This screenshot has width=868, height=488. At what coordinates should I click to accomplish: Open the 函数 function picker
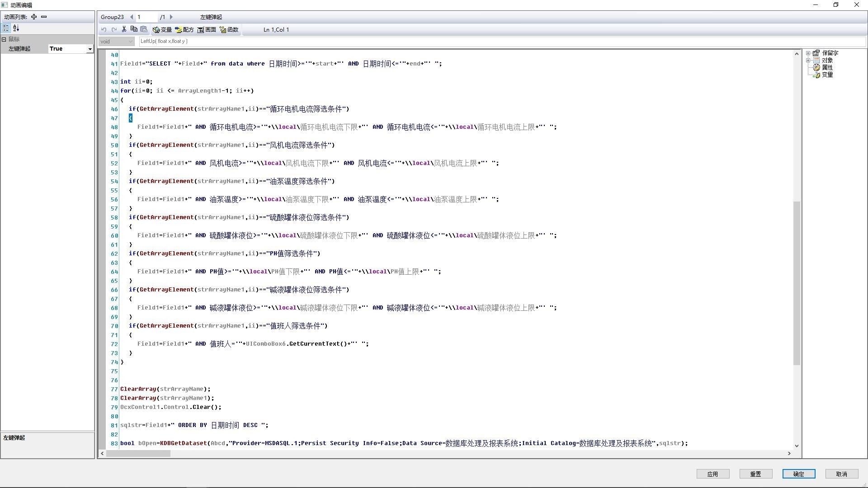pos(229,30)
